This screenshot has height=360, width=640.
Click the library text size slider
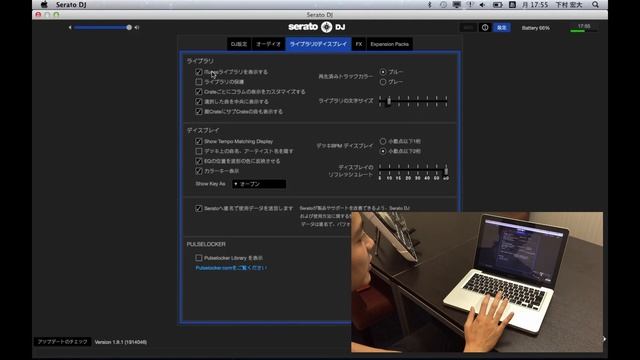413,101
